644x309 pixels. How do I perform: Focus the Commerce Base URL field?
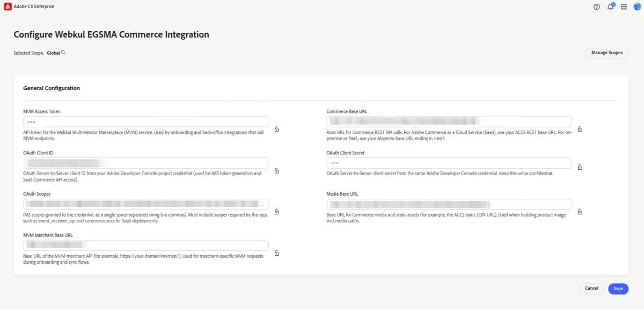[449, 122]
